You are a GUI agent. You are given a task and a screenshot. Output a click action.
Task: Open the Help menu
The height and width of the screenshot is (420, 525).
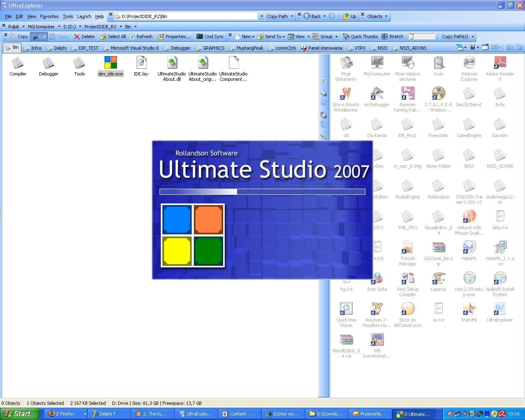(100, 16)
